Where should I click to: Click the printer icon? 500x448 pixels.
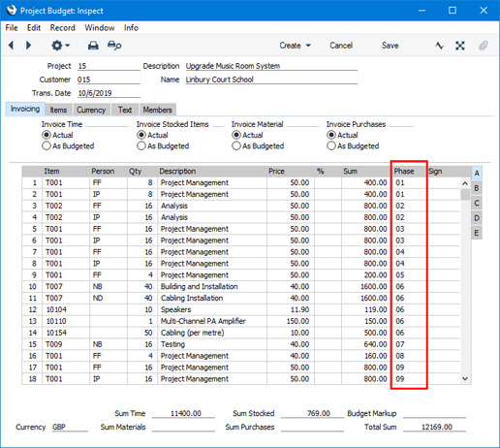93,46
